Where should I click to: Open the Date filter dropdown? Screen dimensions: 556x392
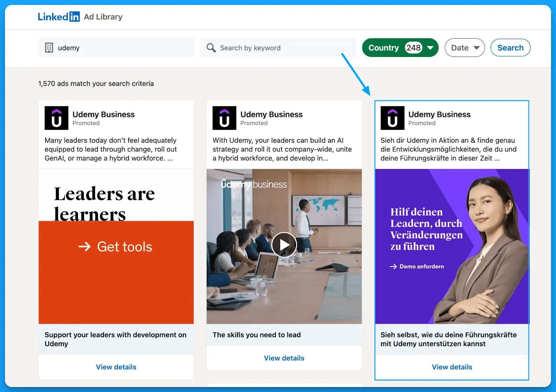pos(465,48)
